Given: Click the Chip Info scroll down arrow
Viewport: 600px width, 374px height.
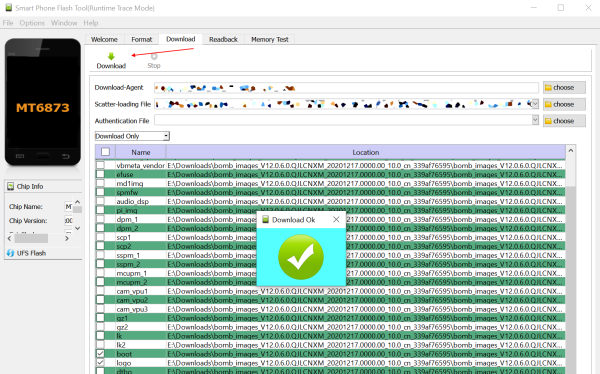Looking at the screenshot, I should tap(77, 228).
